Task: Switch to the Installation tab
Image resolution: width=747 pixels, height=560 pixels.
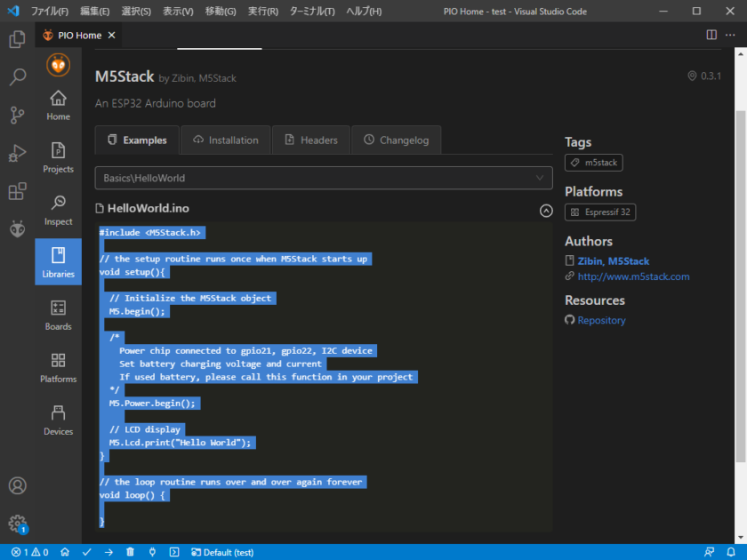Action: [225, 140]
